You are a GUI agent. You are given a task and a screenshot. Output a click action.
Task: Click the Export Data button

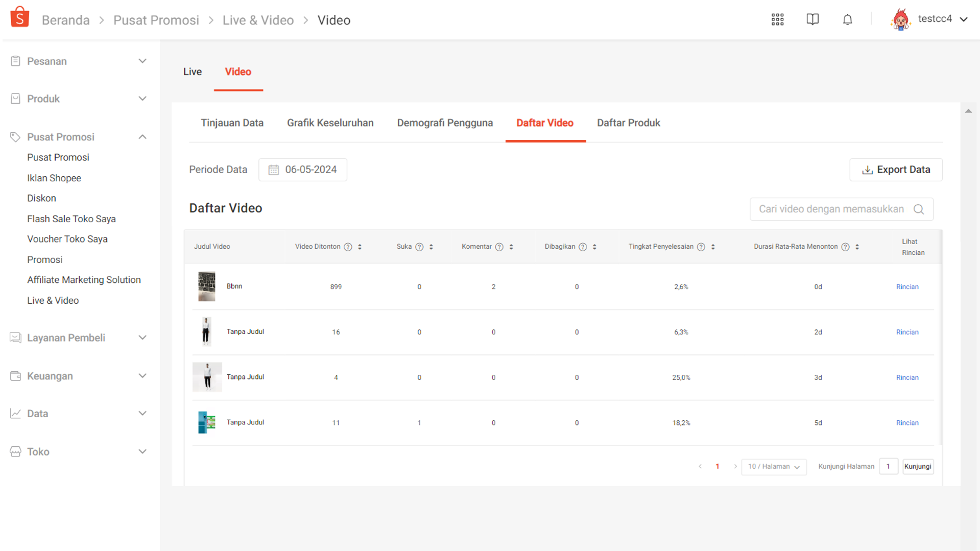[896, 169]
